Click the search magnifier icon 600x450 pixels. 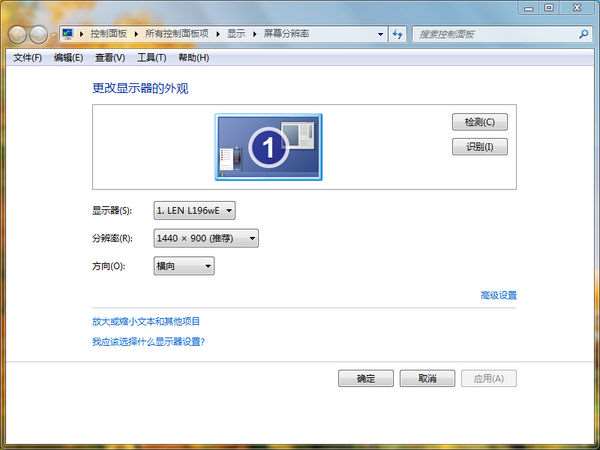[x=583, y=34]
